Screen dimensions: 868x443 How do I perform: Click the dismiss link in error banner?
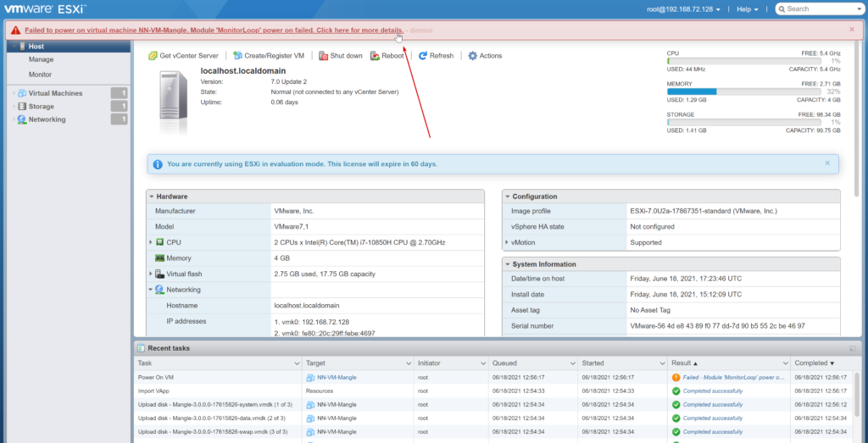coord(421,30)
